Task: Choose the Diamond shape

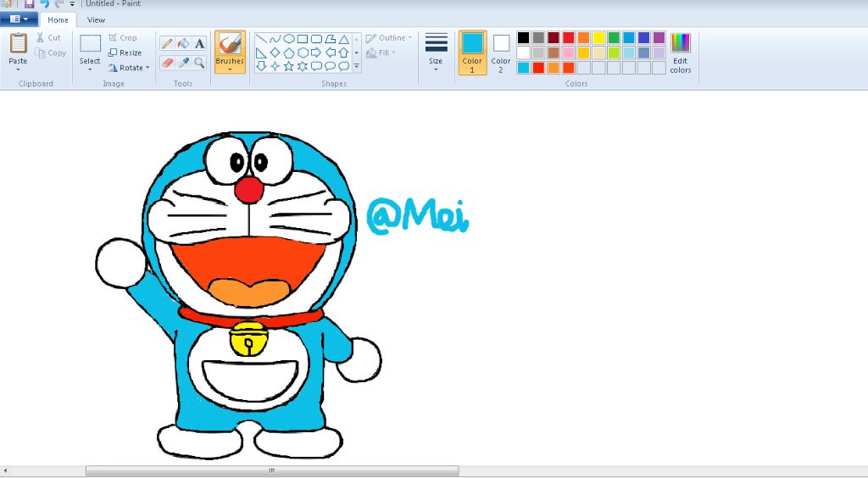Action: point(275,53)
